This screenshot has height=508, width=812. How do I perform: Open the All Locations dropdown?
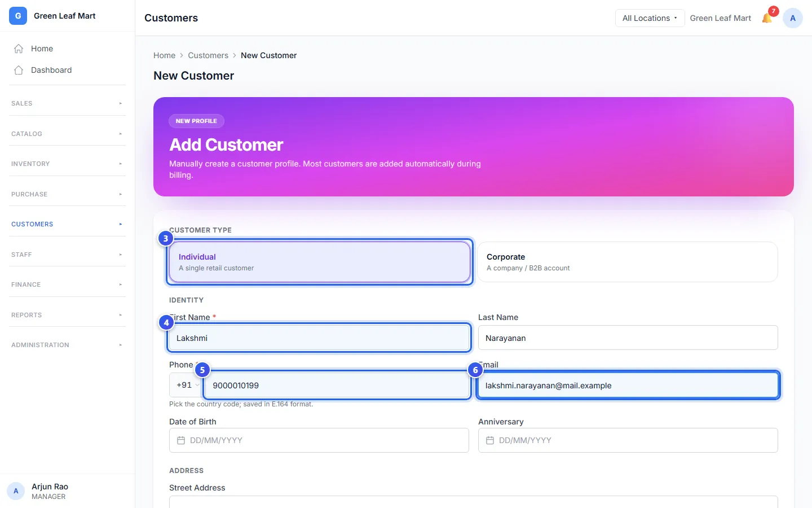(x=650, y=18)
